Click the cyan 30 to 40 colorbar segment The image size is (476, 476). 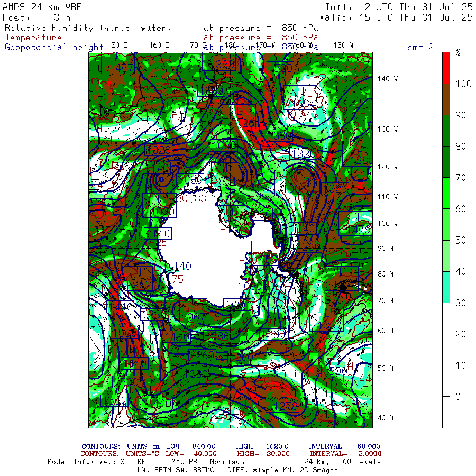446,287
